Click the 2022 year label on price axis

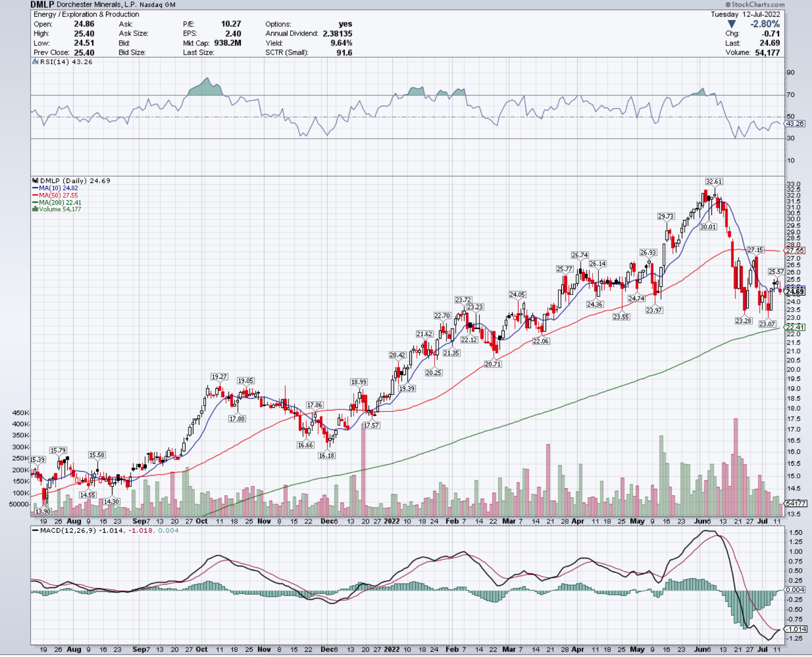[x=392, y=521]
